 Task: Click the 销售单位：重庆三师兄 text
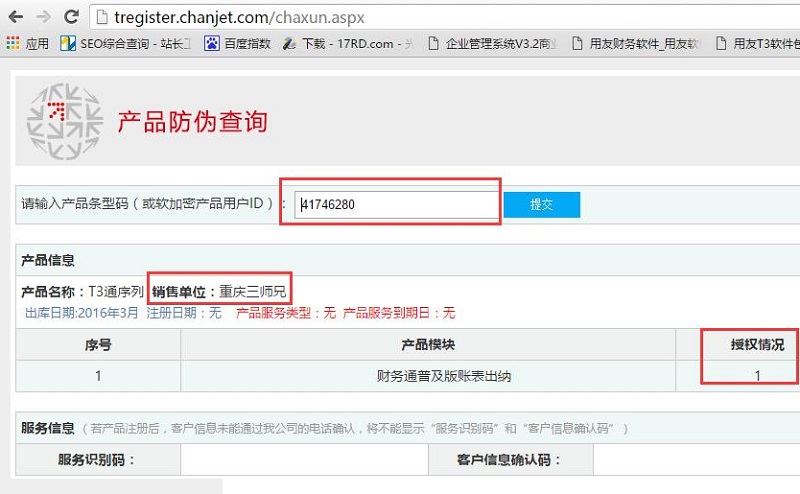coord(219,291)
